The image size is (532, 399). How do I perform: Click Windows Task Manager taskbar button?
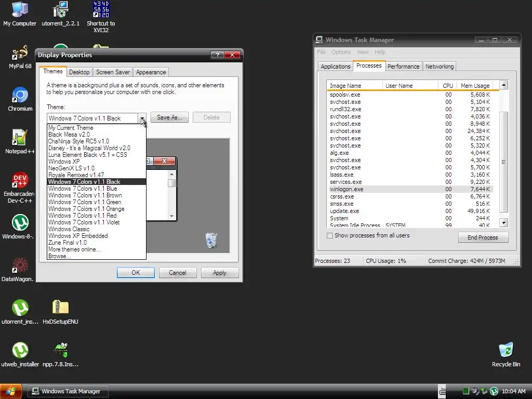[68, 391]
